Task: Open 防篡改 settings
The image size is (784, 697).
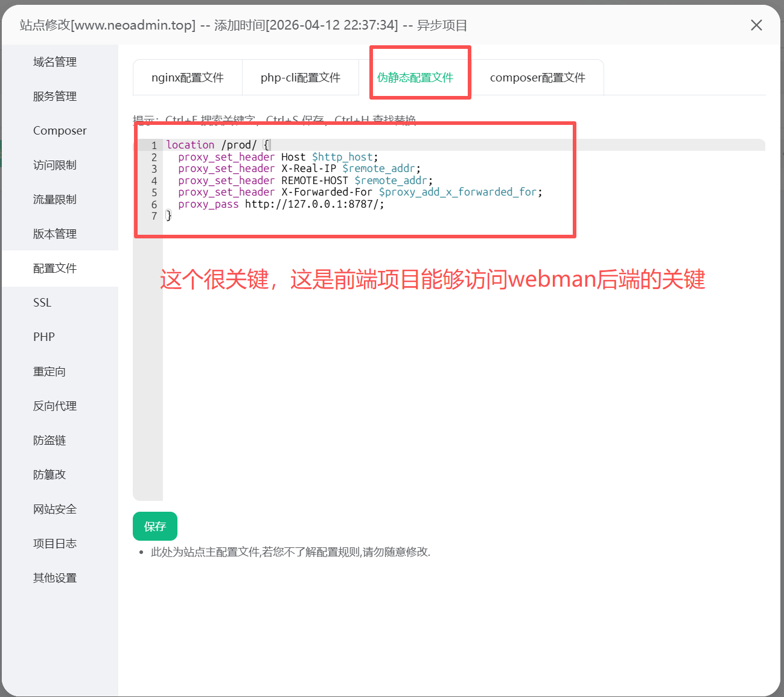Action: tap(49, 475)
